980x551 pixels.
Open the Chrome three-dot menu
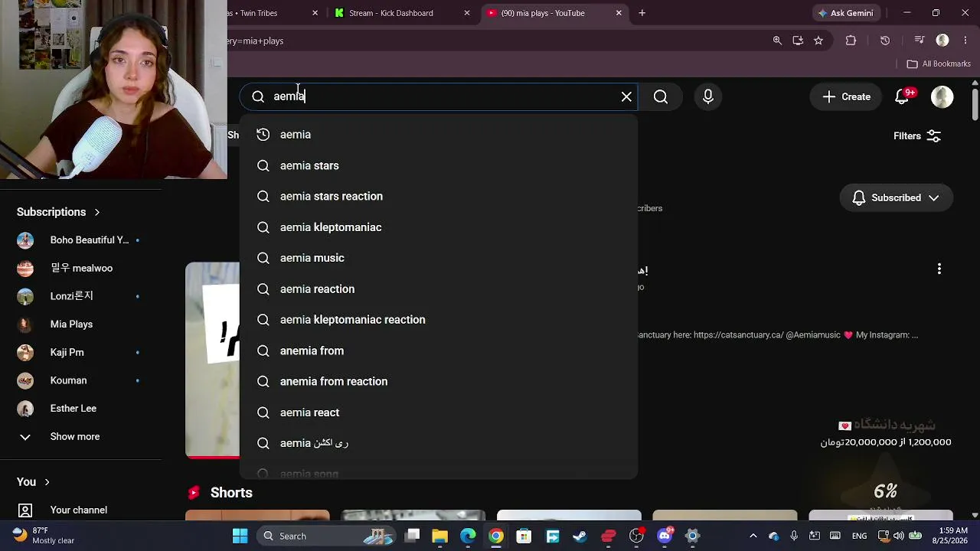pos(965,41)
